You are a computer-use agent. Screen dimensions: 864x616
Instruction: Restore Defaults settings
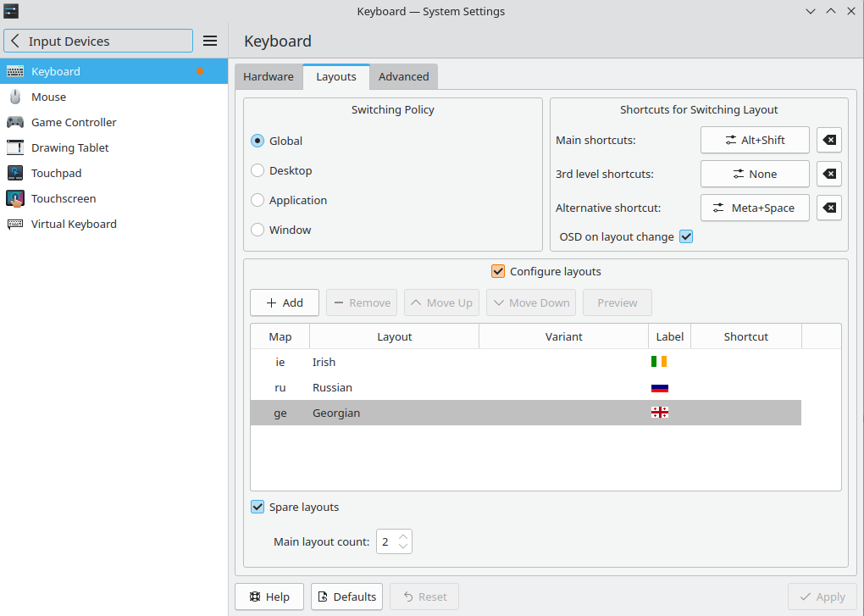tap(346, 597)
